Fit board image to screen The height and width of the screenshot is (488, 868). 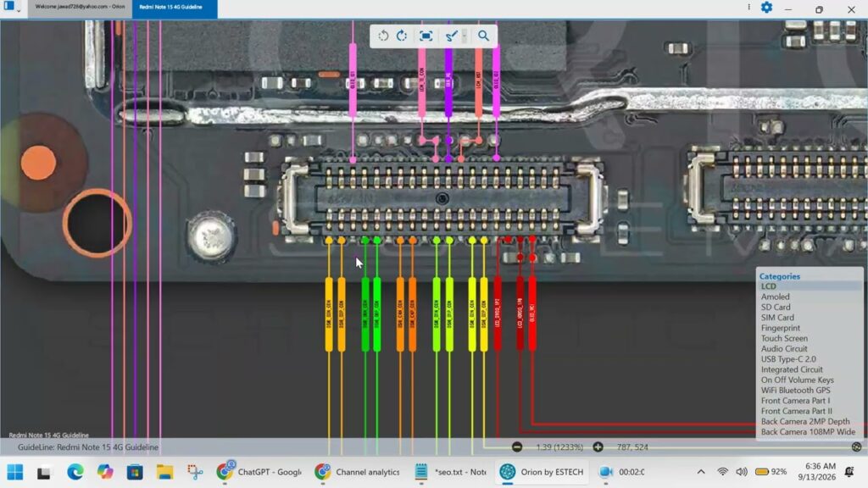tap(426, 36)
